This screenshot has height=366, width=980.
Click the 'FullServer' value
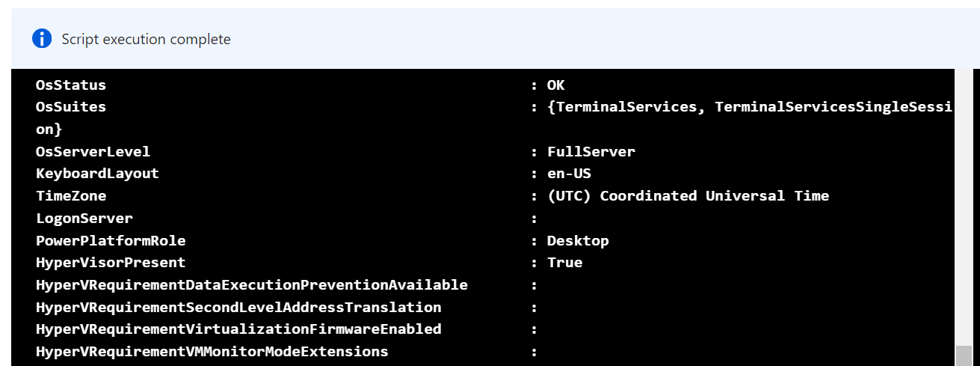click(591, 152)
